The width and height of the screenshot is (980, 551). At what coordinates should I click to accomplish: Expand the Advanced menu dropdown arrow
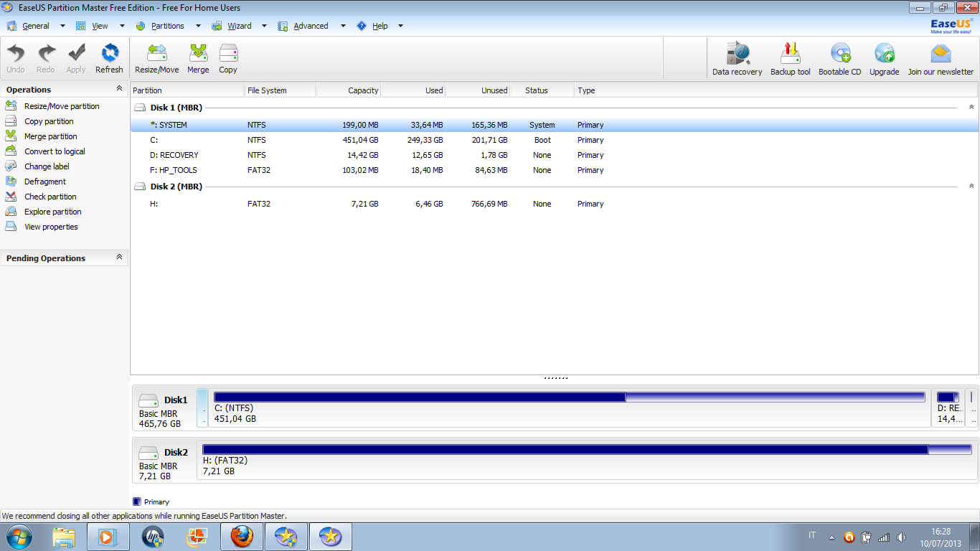(x=343, y=26)
